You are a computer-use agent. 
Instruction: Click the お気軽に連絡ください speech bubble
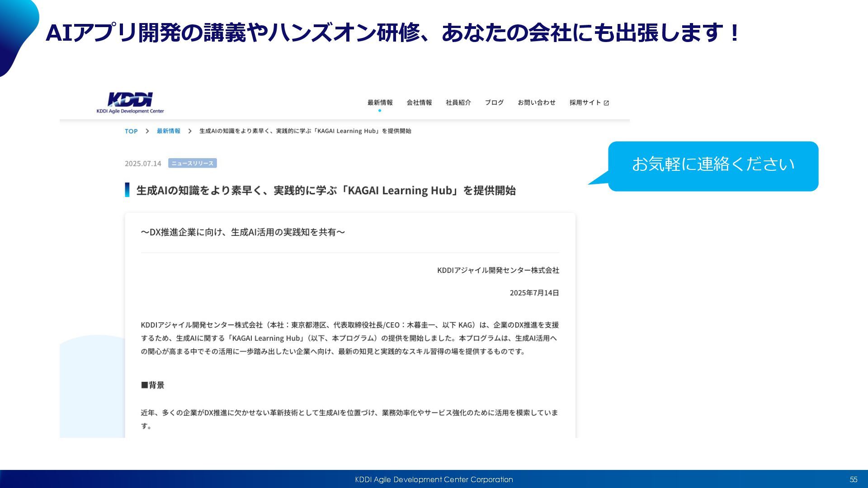[x=713, y=166]
